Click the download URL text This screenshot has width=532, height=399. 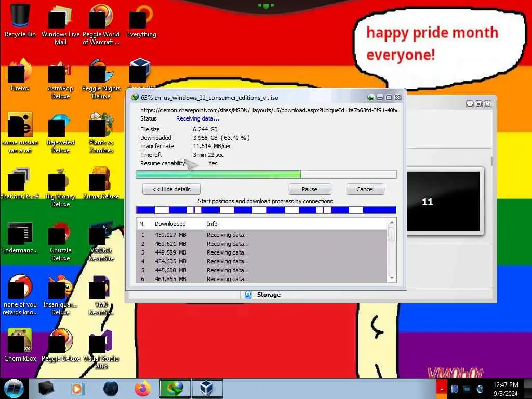(x=269, y=110)
